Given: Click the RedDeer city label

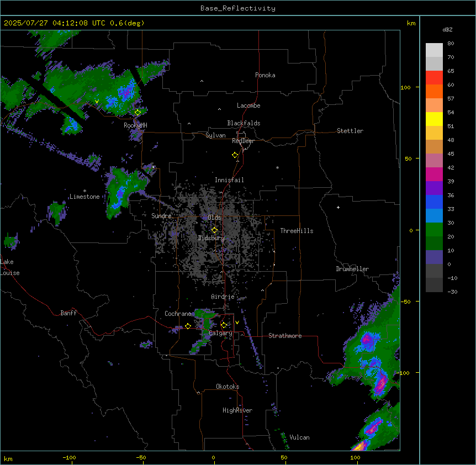Looking at the screenshot, I should coord(244,141).
